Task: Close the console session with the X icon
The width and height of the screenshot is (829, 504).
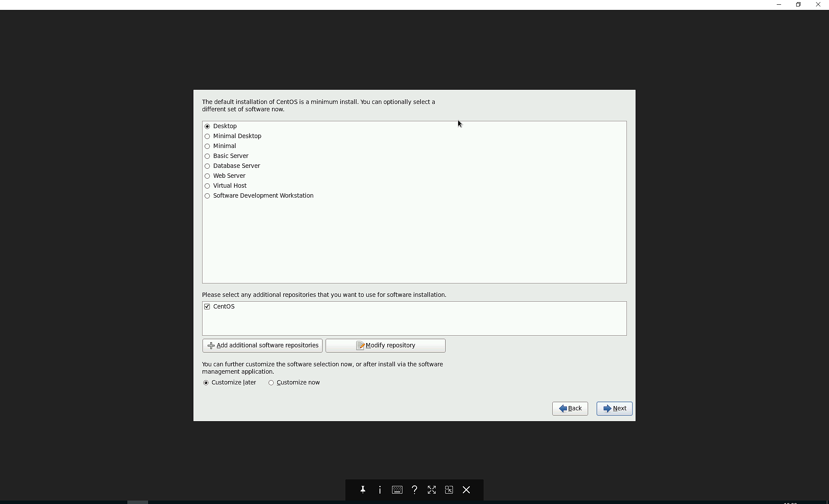Action: 466,490
